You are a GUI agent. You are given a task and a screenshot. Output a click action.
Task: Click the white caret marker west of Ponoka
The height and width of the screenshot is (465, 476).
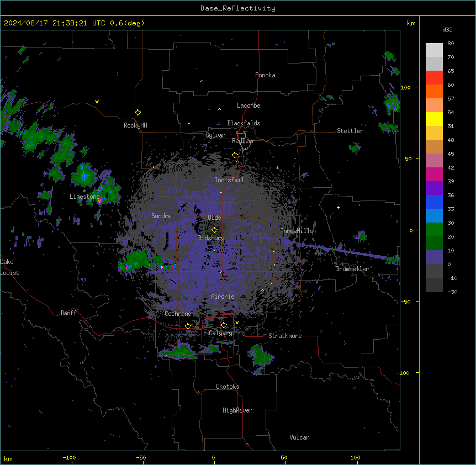pyautogui.click(x=202, y=81)
